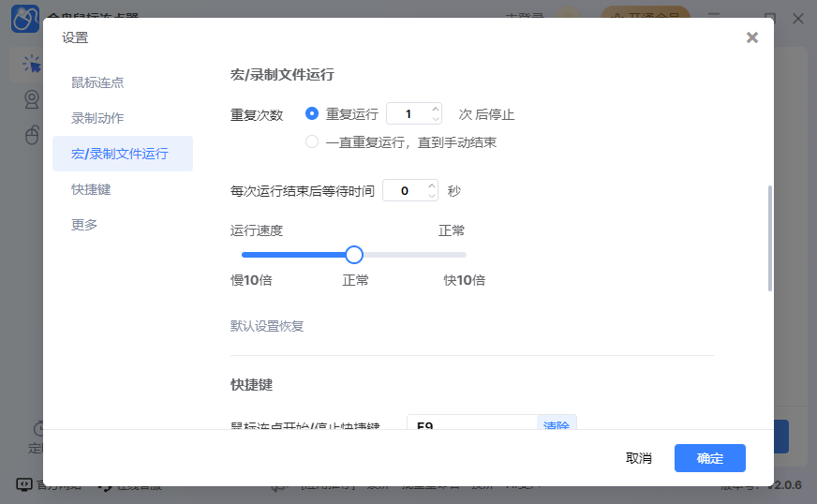Open the 鼠标连点 settings section
Image resolution: width=817 pixels, height=504 pixels.
click(97, 82)
